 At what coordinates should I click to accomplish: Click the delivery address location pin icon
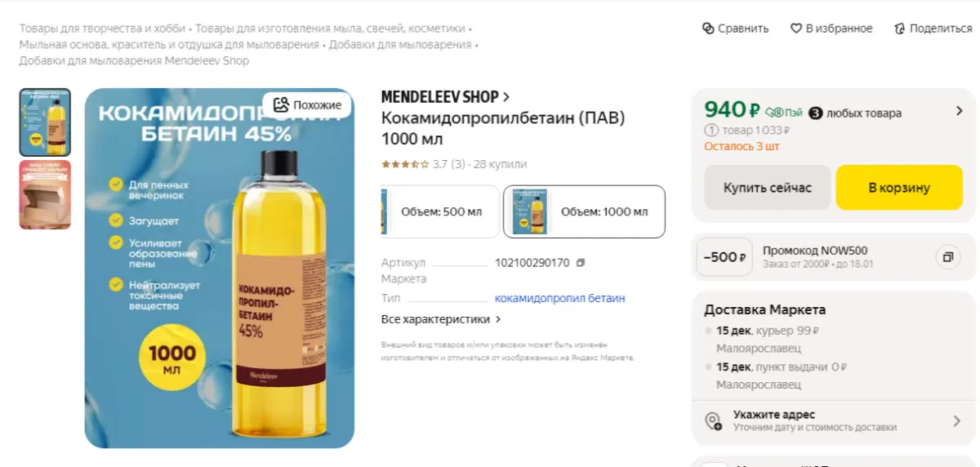[x=713, y=421]
